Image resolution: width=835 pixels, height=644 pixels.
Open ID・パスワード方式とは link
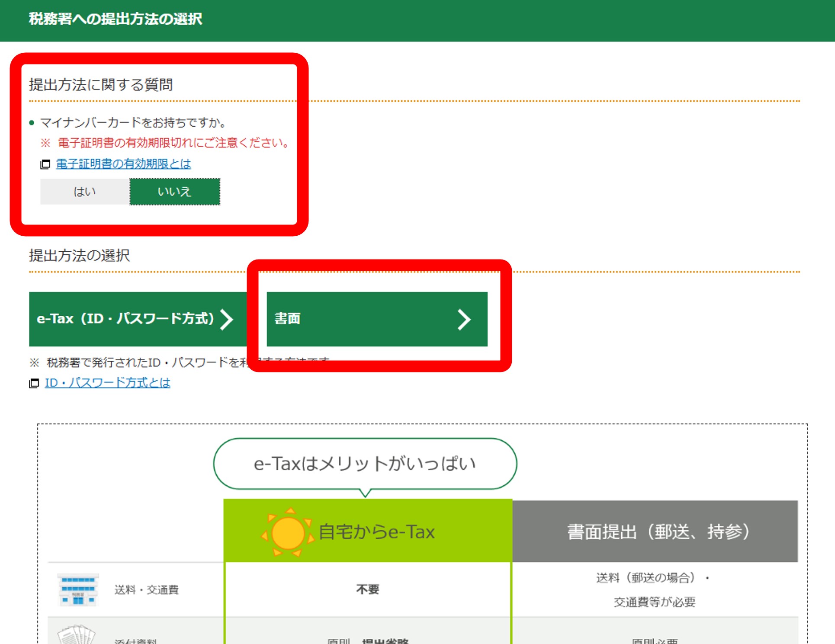point(107,383)
